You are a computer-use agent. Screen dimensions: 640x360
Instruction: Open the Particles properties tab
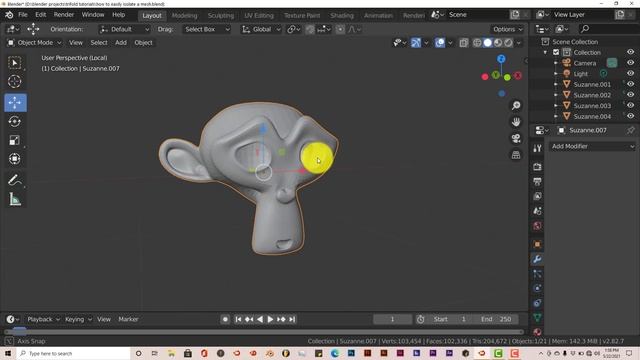click(x=537, y=273)
